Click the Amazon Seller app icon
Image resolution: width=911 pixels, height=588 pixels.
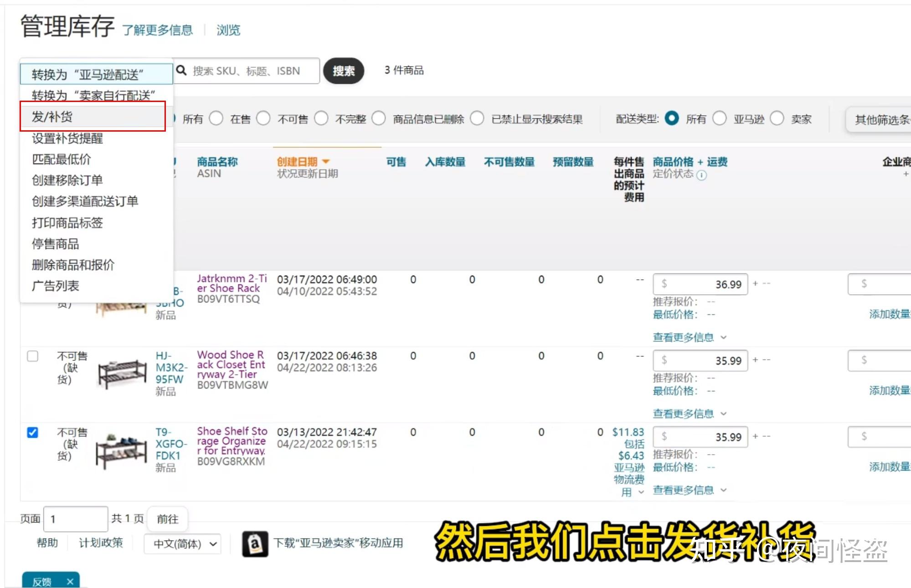[x=255, y=544]
